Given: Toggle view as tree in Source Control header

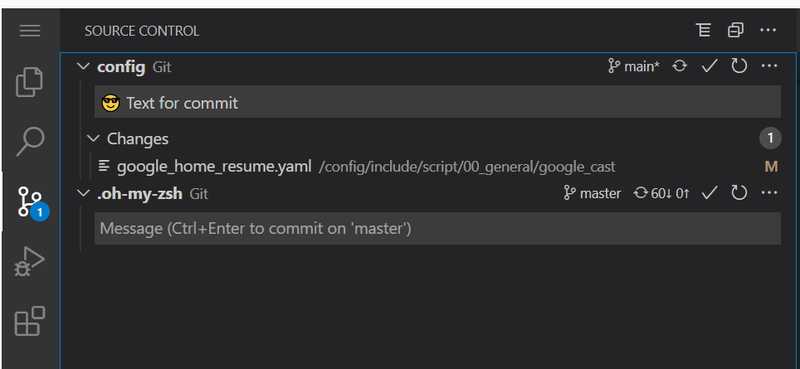Looking at the screenshot, I should coord(704,31).
